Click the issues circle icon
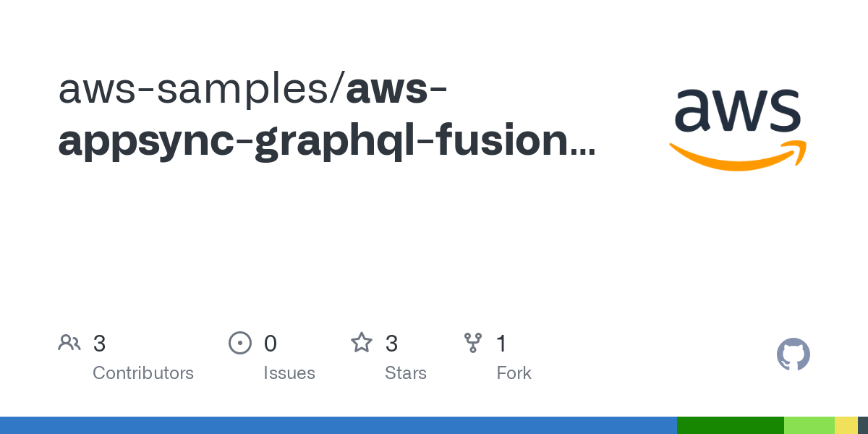The width and height of the screenshot is (868, 434). point(240,343)
